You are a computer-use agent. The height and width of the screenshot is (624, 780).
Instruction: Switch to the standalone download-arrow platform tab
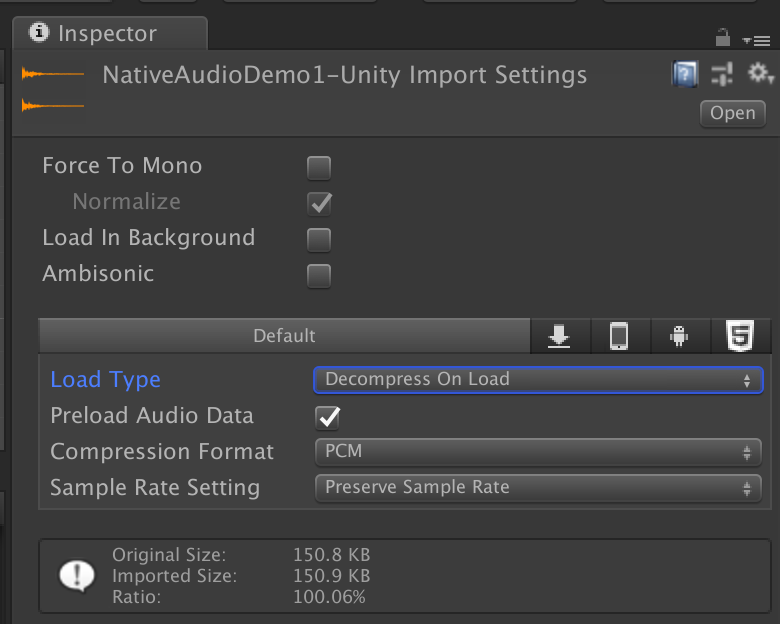[x=560, y=336]
